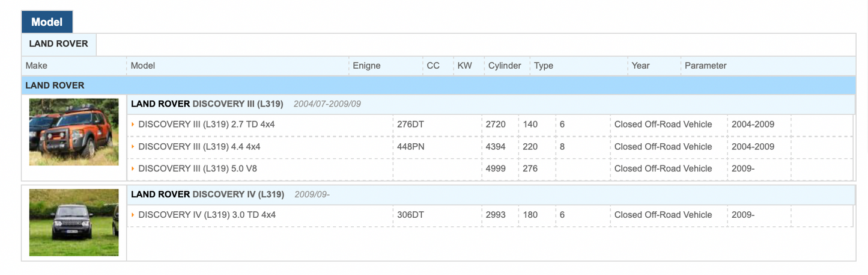Click orange arrow beside Discovery IV 3.0 TD
Viewport: 868px width, 275px height.
(133, 215)
